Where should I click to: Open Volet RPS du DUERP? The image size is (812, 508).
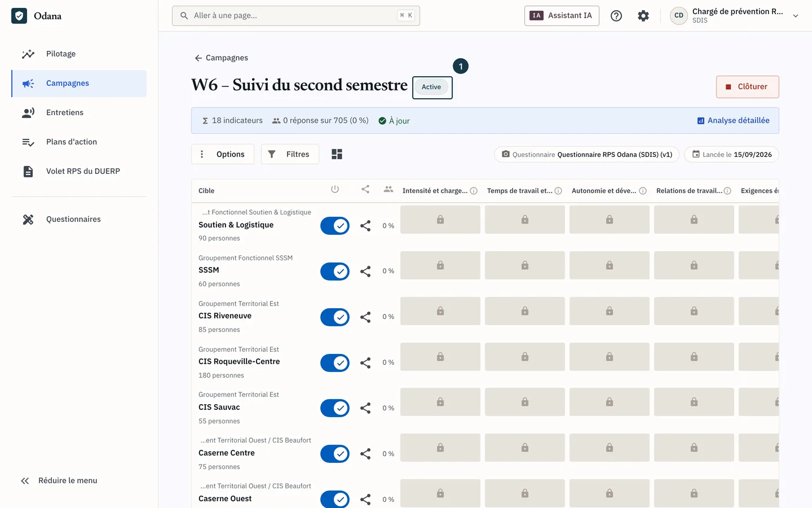pyautogui.click(x=79, y=172)
